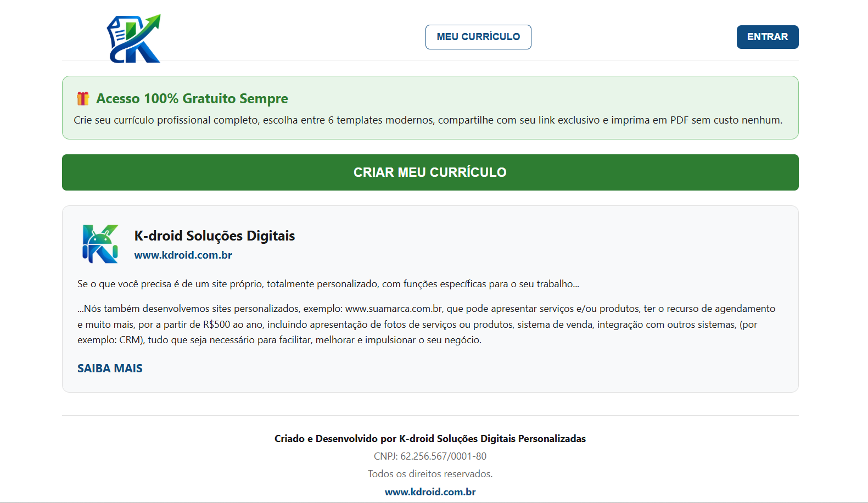Click the SAIBA MAIS link
868x503 pixels.
point(110,368)
